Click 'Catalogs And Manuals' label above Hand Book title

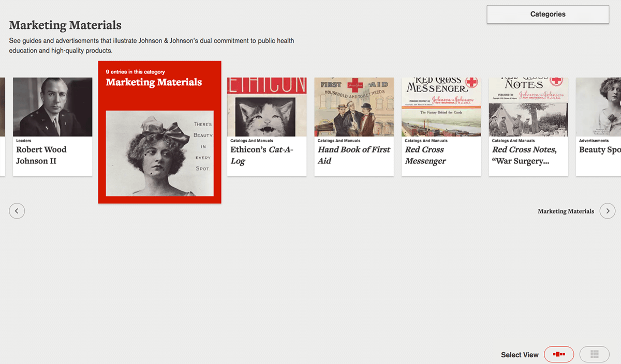coord(339,141)
